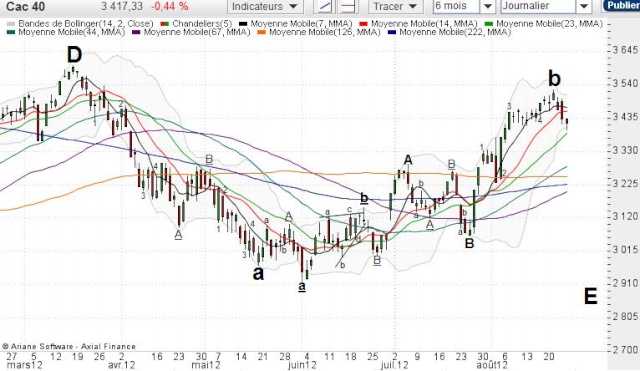Expand the Journalier interval dropdown arrow
This screenshot has width=640, height=371.
[x=584, y=6]
